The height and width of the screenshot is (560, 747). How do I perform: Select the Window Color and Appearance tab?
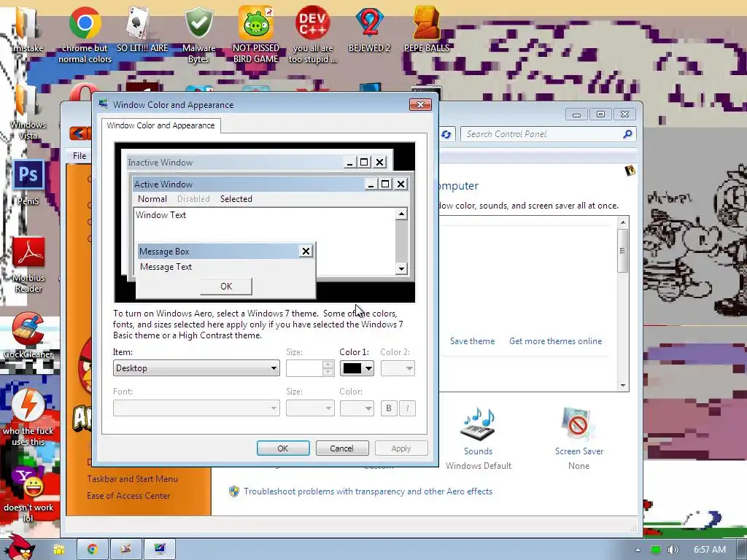click(160, 125)
